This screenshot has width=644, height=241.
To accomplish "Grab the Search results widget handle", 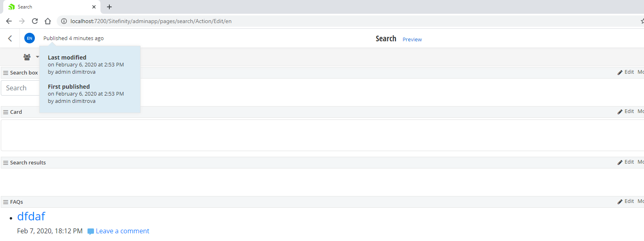I will tap(6, 163).
